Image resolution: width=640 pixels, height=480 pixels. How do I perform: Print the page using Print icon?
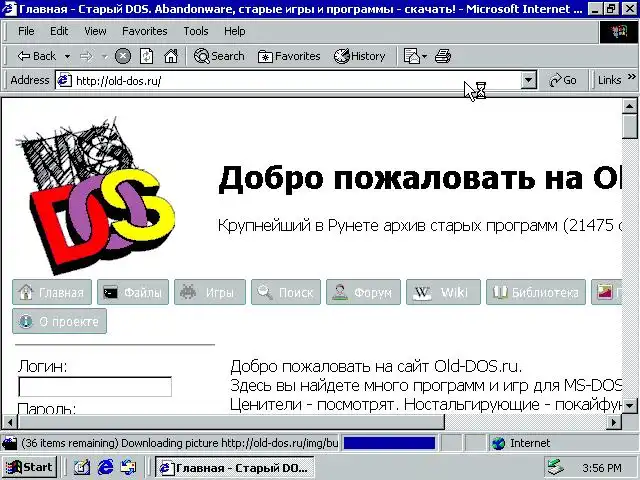click(442, 56)
